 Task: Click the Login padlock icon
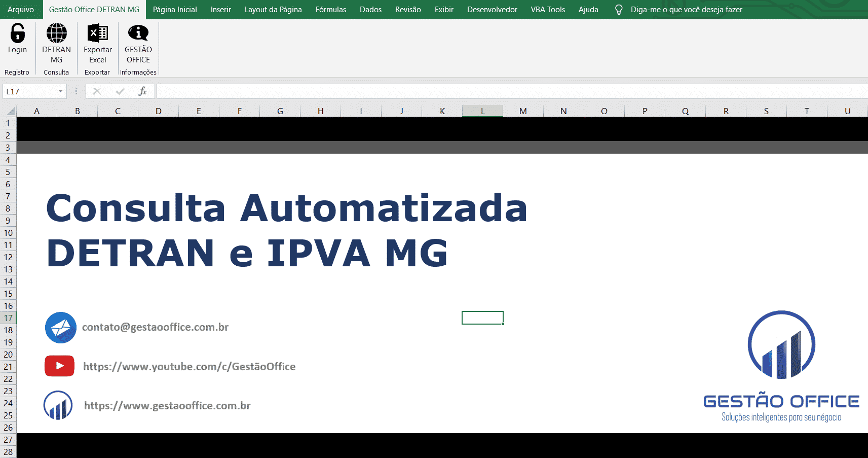coord(17,33)
